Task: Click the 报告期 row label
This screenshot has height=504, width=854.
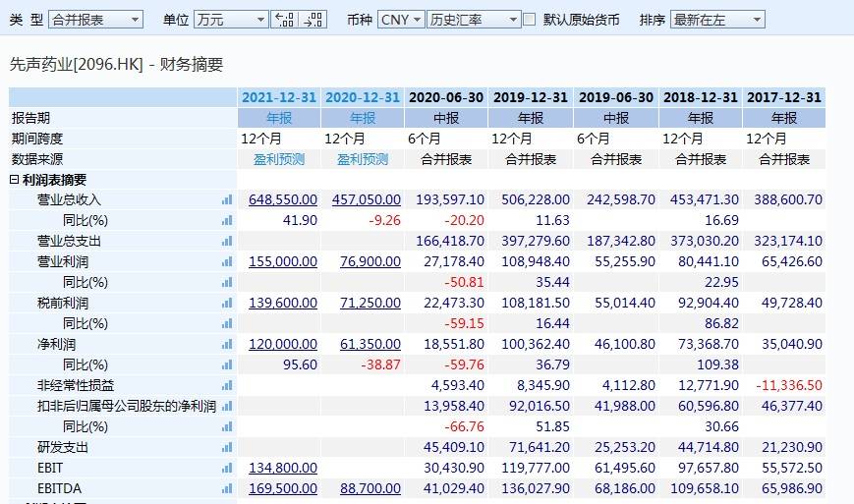Action: pos(31,118)
